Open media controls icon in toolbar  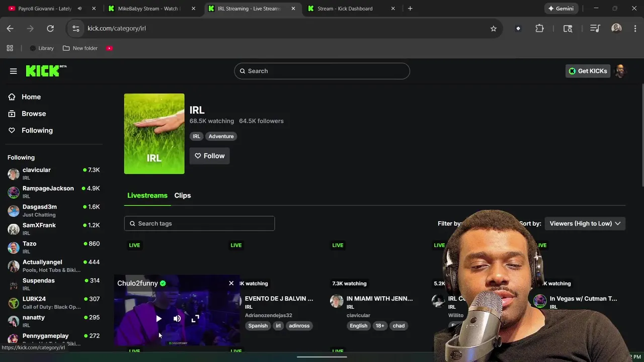[x=595, y=29]
